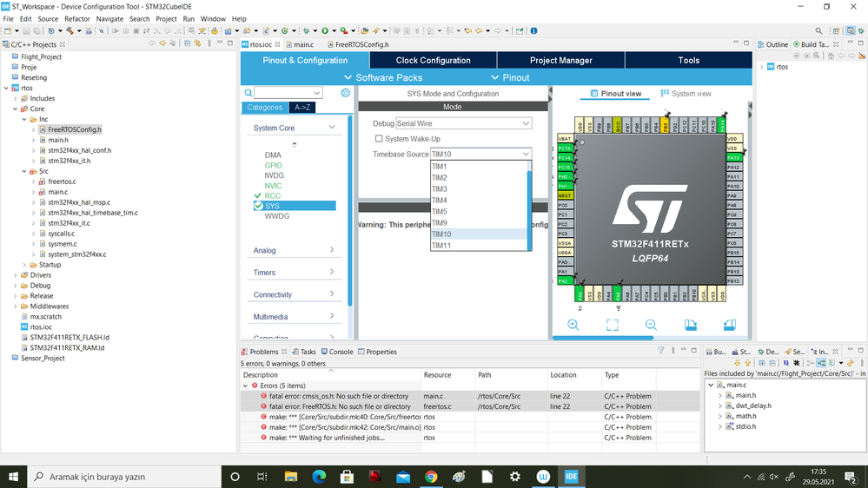Image resolution: width=868 pixels, height=488 pixels.
Task: Open the Windows Start menu
Action: pos(13,477)
